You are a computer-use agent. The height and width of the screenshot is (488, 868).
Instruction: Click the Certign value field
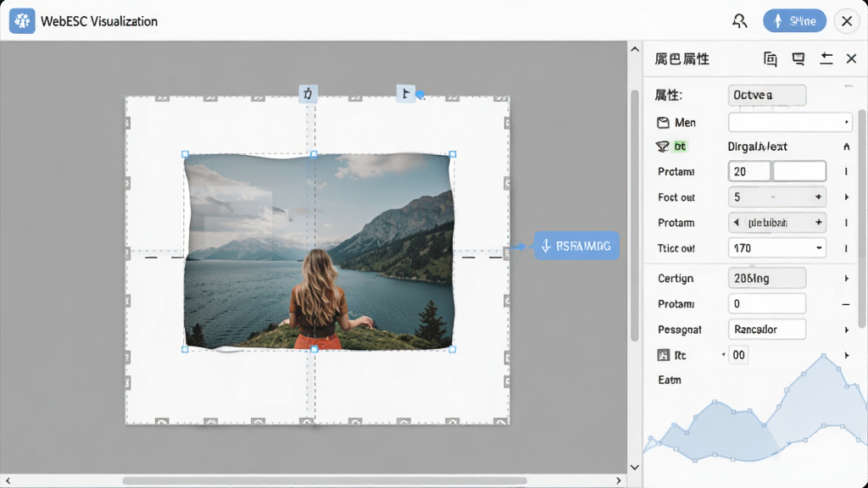pos(766,278)
